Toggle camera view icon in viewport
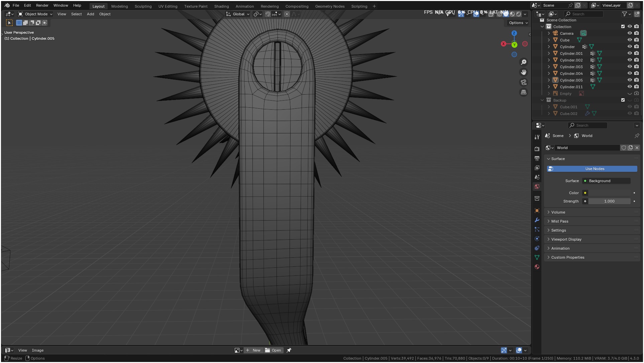Screen dimensions: 644x363 [524, 82]
